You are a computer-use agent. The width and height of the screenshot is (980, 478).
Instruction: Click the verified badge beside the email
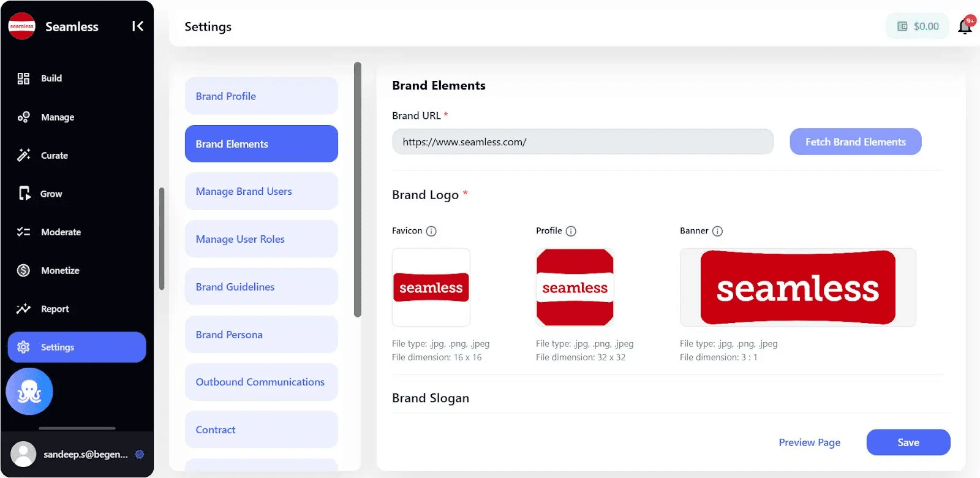click(140, 454)
